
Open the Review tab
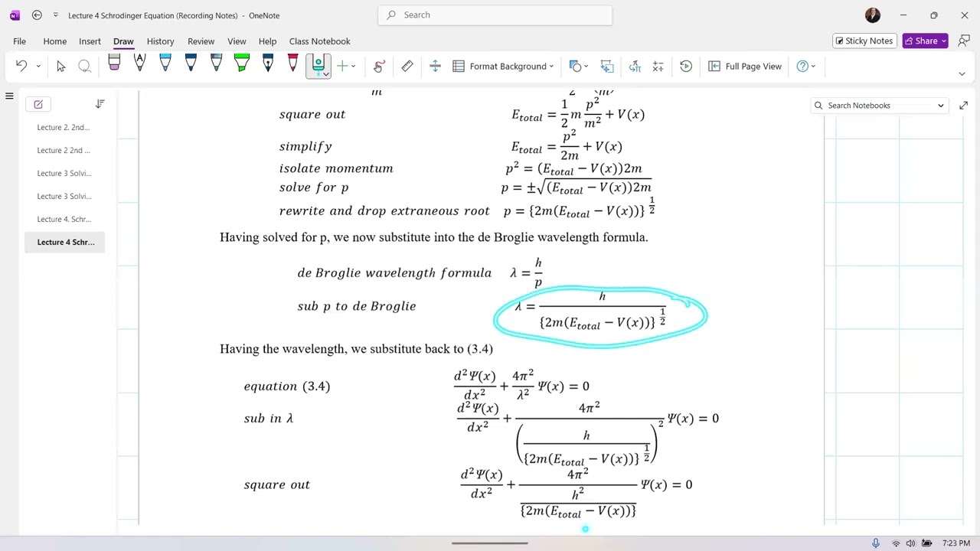tap(201, 41)
